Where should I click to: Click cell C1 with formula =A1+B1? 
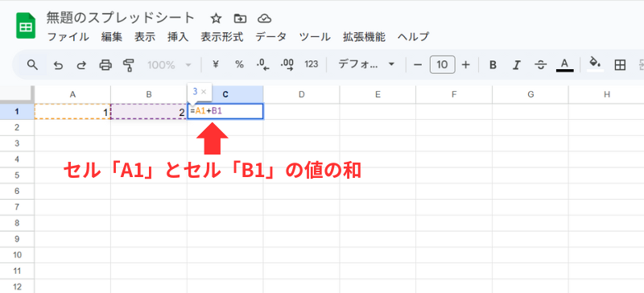click(225, 111)
